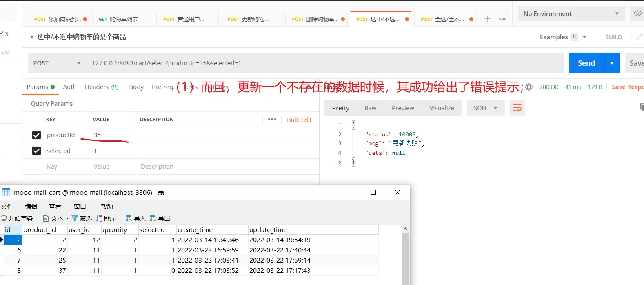Switch to the Headers (9) tab
The width and height of the screenshot is (644, 285).
click(x=102, y=87)
